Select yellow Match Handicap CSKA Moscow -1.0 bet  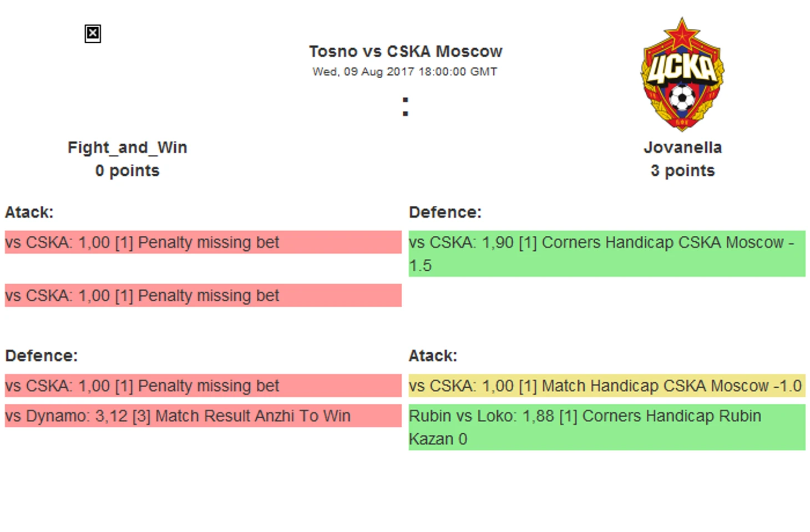(607, 386)
